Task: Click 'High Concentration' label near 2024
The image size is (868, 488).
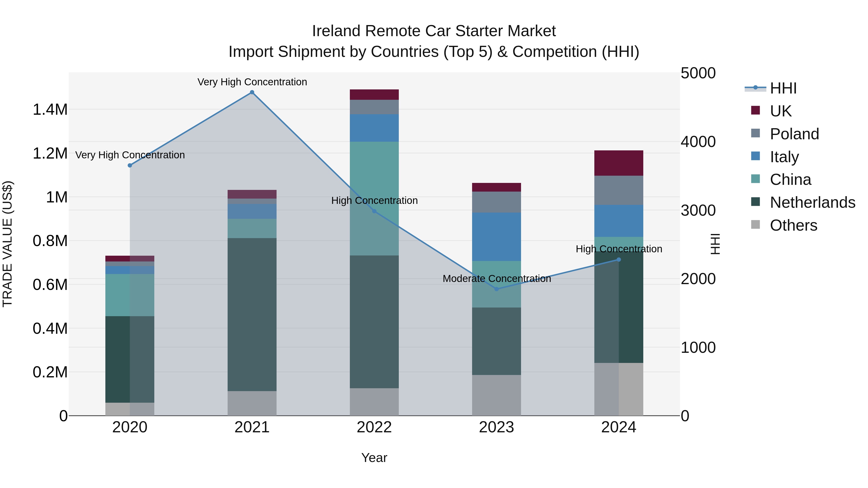Action: click(619, 249)
